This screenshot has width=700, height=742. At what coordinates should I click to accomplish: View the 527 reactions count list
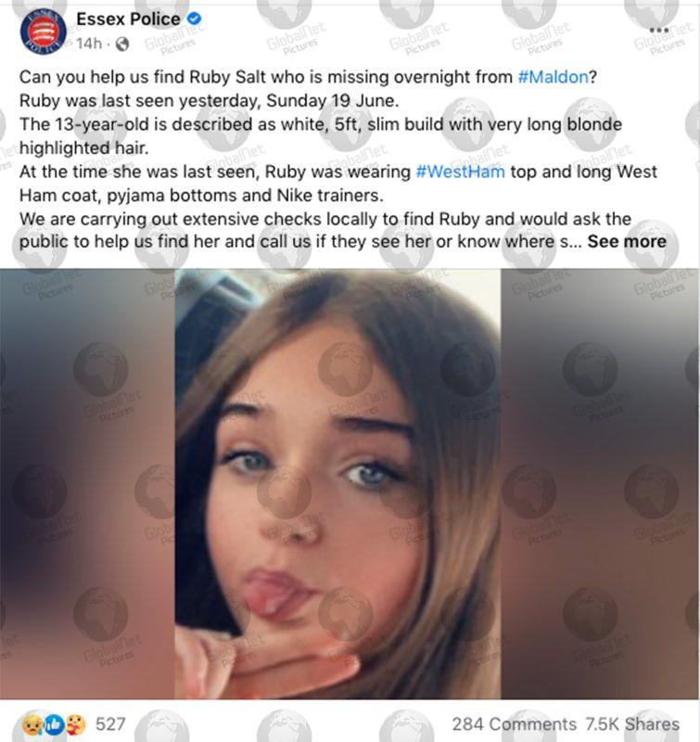110,724
